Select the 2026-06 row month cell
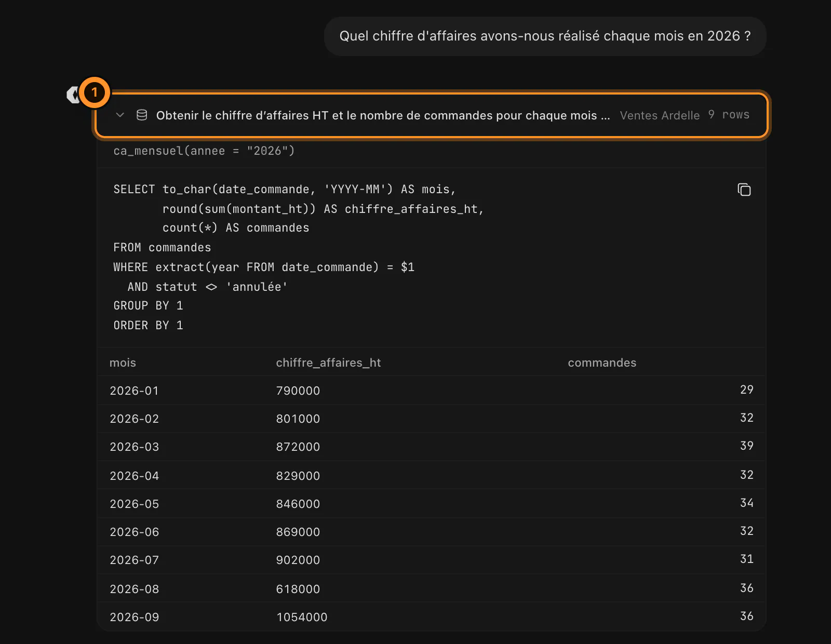Viewport: 831px width, 644px height. pos(134,532)
